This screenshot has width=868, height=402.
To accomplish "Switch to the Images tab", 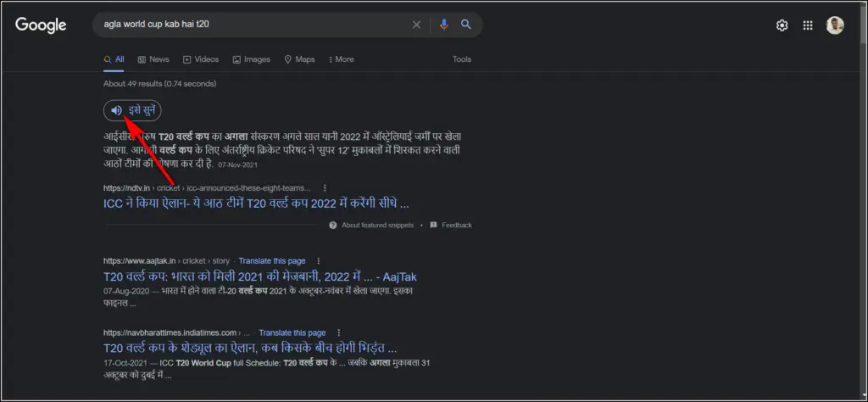I will pyautogui.click(x=251, y=59).
